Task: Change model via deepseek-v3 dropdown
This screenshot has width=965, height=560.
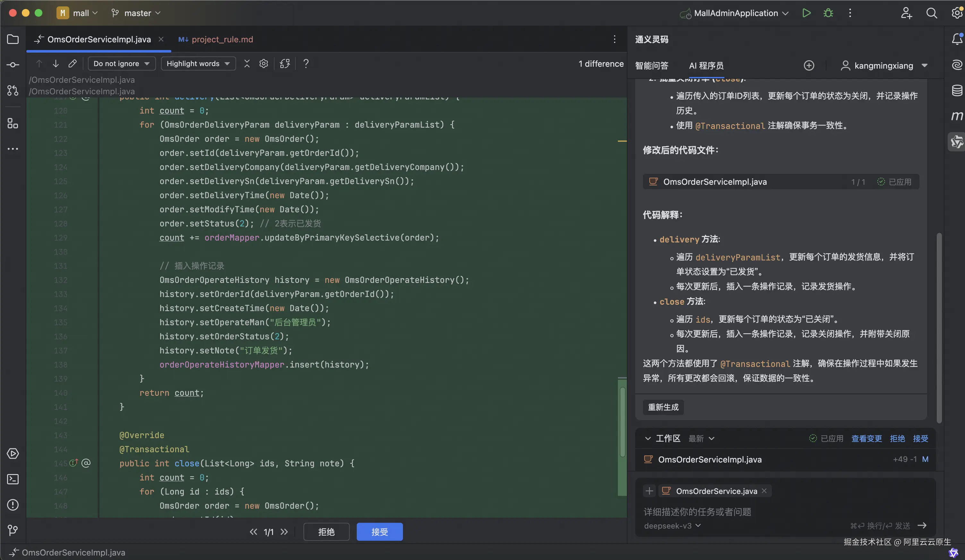Action: tap(672, 526)
